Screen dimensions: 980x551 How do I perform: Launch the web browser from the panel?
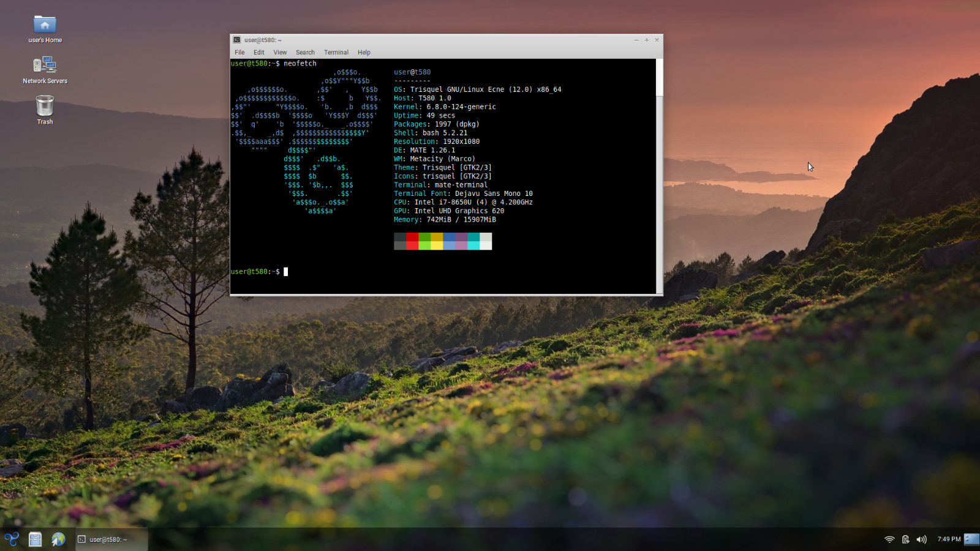(x=58, y=539)
